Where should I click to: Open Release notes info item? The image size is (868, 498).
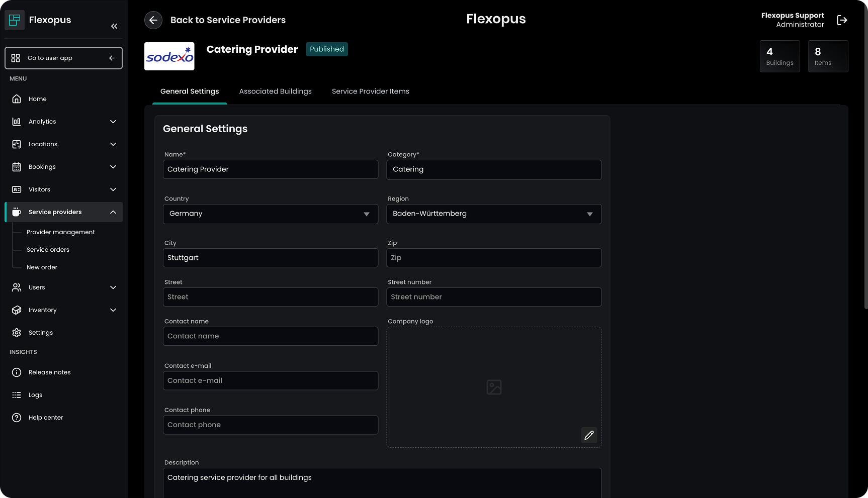tap(49, 372)
